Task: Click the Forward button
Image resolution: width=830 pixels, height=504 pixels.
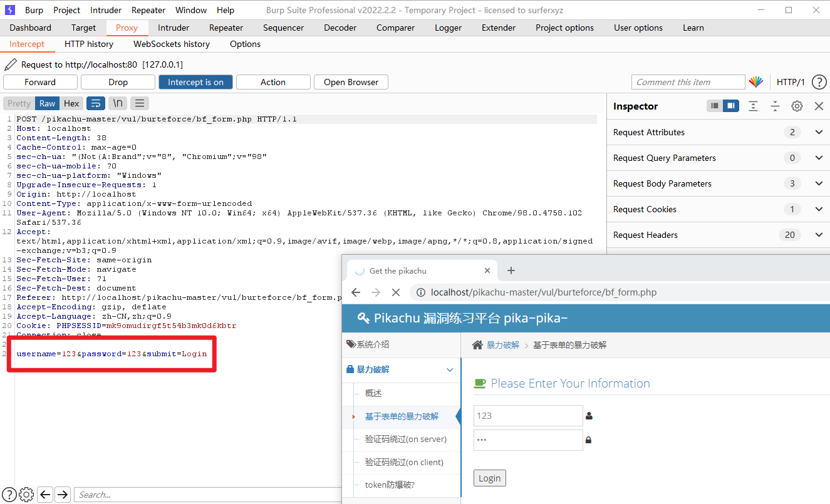Action: (40, 82)
